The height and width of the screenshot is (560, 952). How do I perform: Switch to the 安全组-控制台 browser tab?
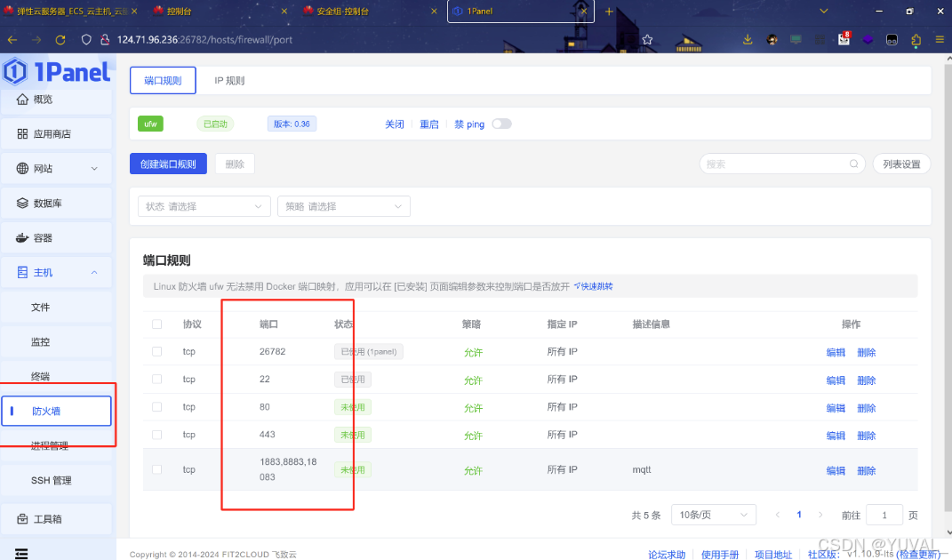coord(371,11)
